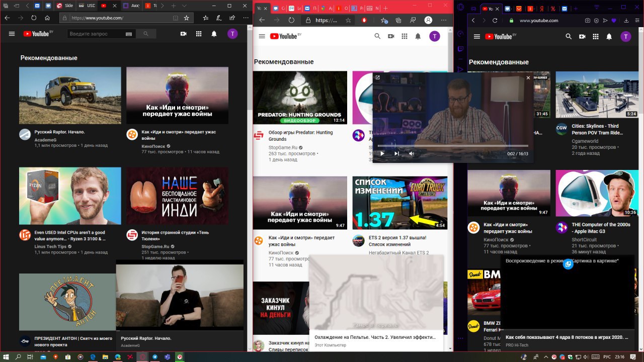Open Task View on the taskbar
This screenshot has width=644, height=362.
(x=31, y=356)
